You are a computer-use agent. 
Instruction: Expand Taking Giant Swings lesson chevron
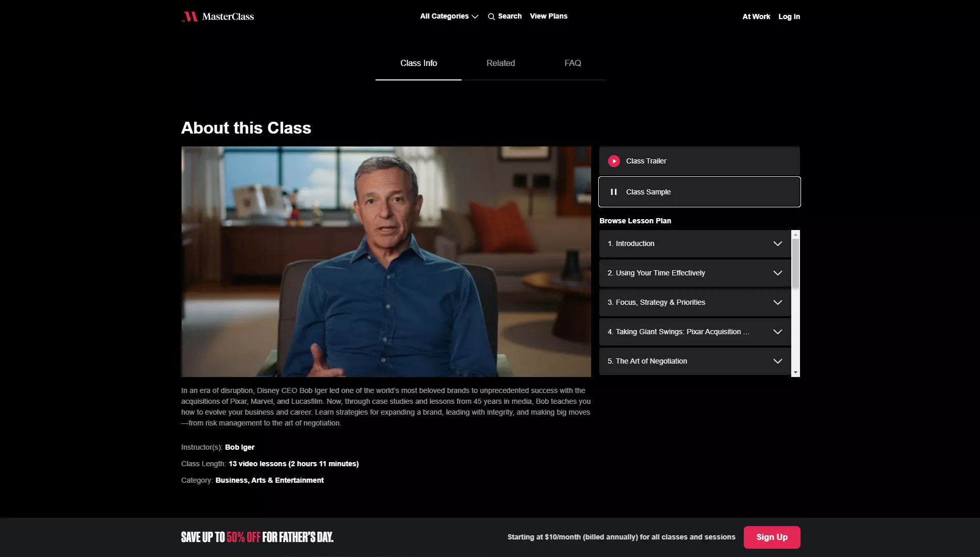tap(778, 332)
